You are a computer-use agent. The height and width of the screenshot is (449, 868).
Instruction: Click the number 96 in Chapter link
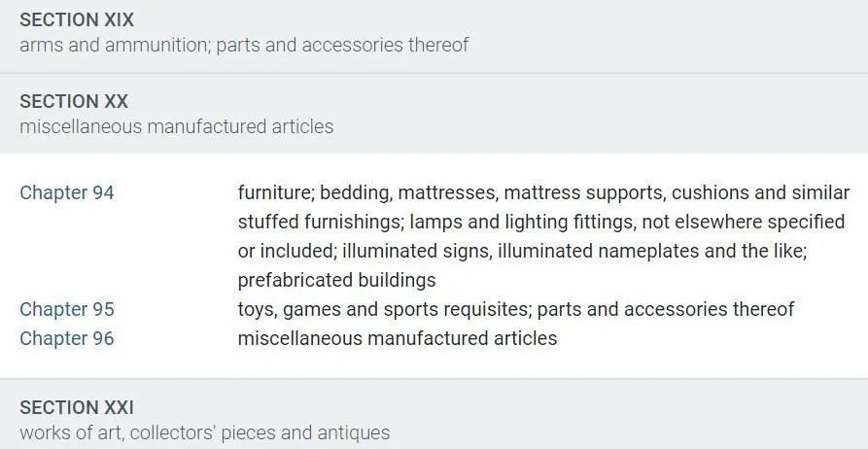click(103, 338)
